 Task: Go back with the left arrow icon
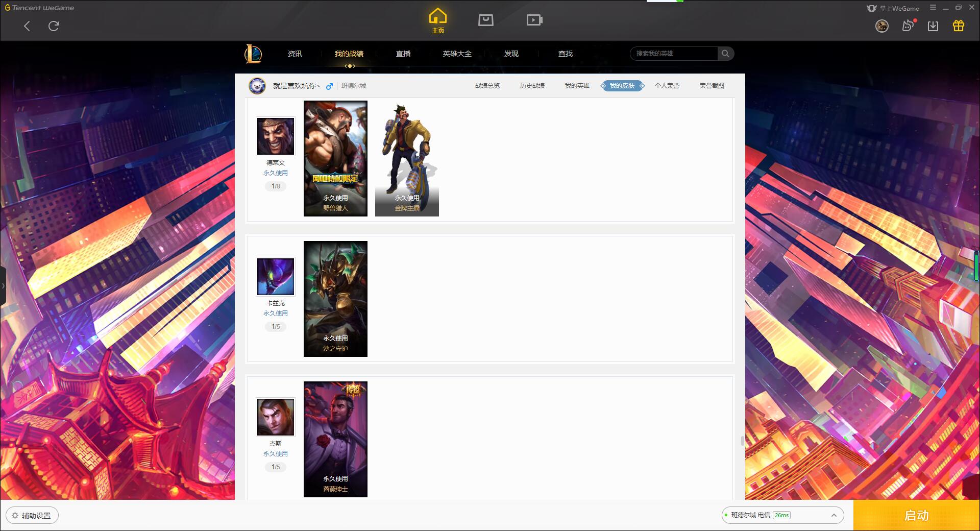click(x=27, y=26)
